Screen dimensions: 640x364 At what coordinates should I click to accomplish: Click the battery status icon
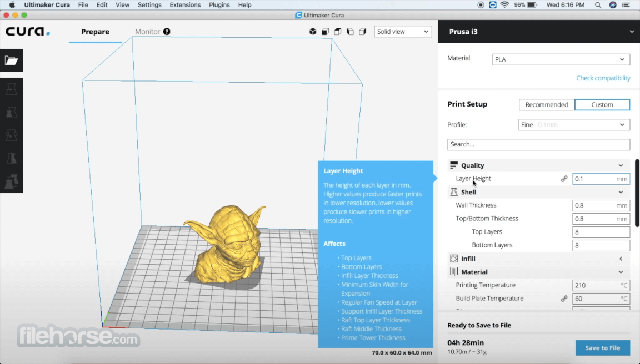532,5
